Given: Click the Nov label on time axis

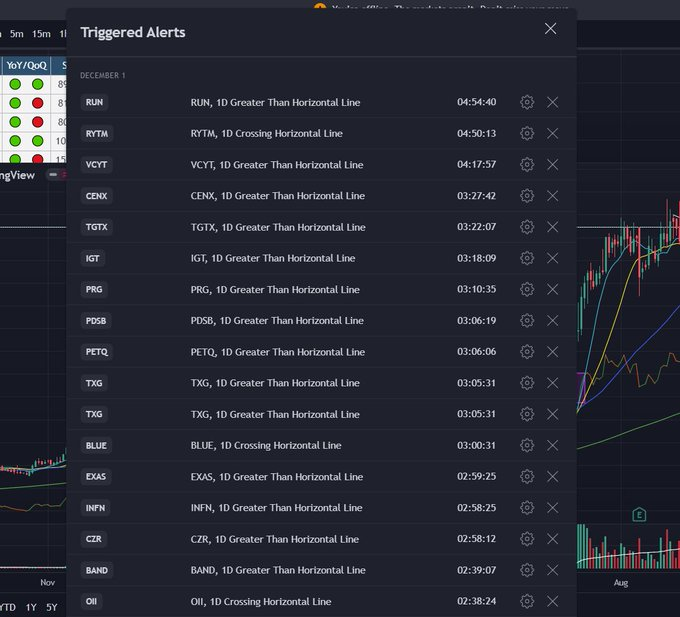Looking at the screenshot, I should 47,582.
